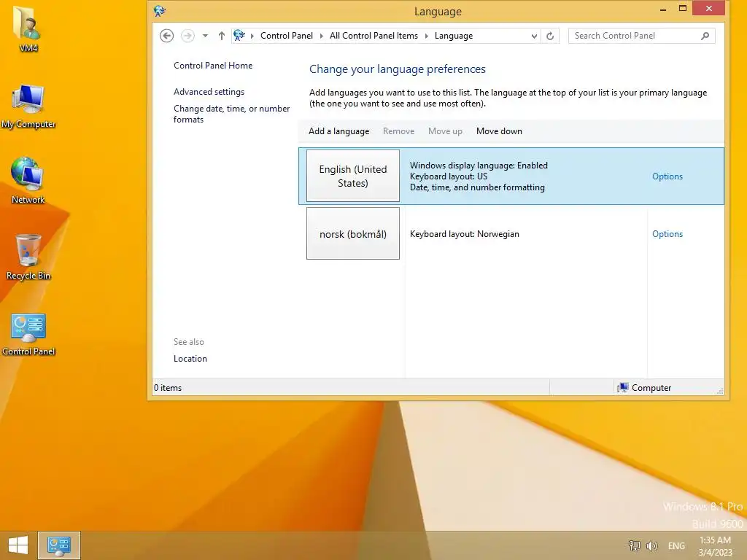Click the search magnifier icon
The width and height of the screenshot is (747, 560).
coord(705,36)
